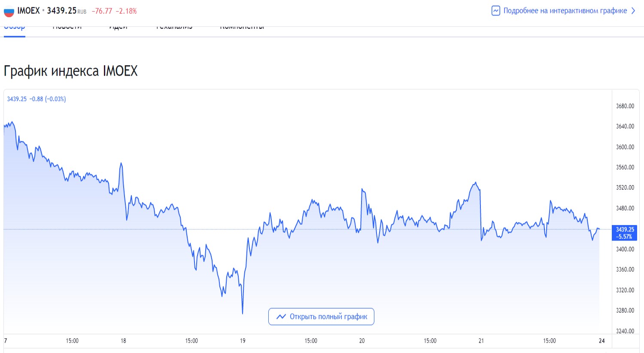Click the 3360.00 price axis label
The width and height of the screenshot is (644, 353).
pos(625,270)
